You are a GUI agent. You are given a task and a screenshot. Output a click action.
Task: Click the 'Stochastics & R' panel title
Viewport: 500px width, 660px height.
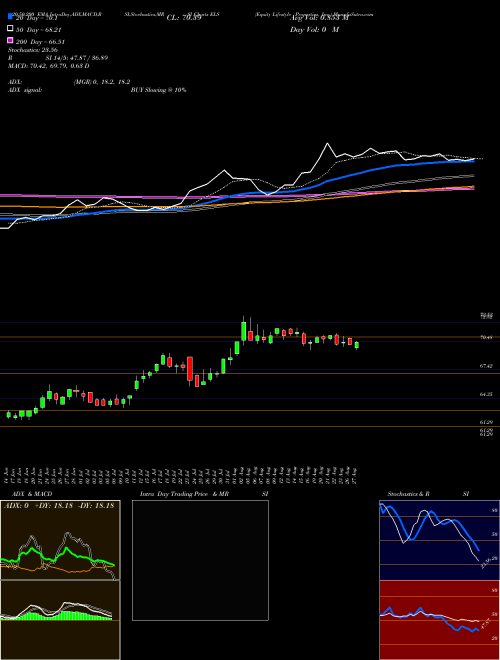click(x=408, y=494)
